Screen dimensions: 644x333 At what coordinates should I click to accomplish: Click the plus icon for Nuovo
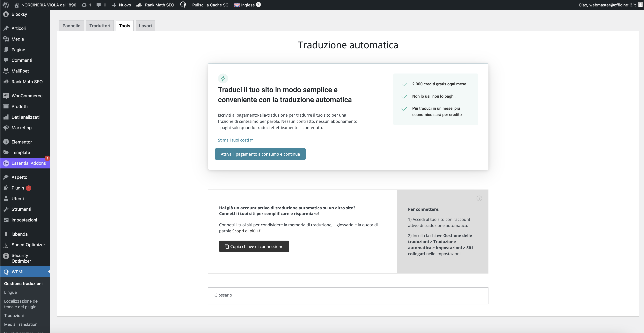114,5
